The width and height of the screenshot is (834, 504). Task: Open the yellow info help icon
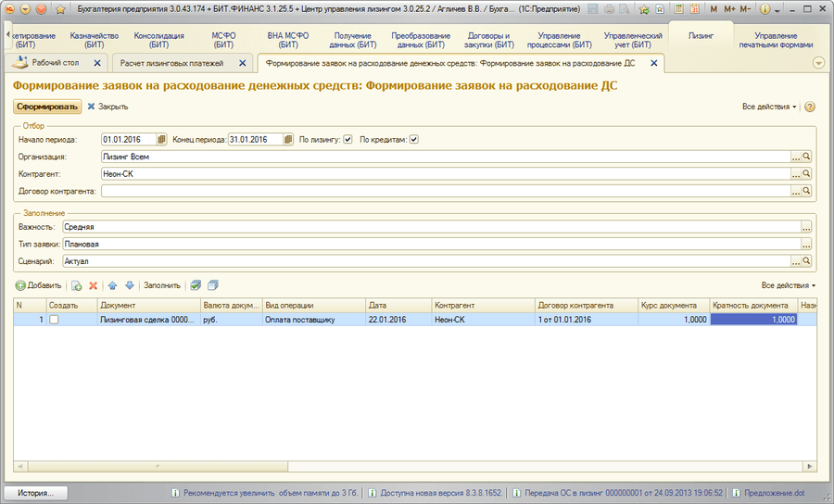click(764, 9)
